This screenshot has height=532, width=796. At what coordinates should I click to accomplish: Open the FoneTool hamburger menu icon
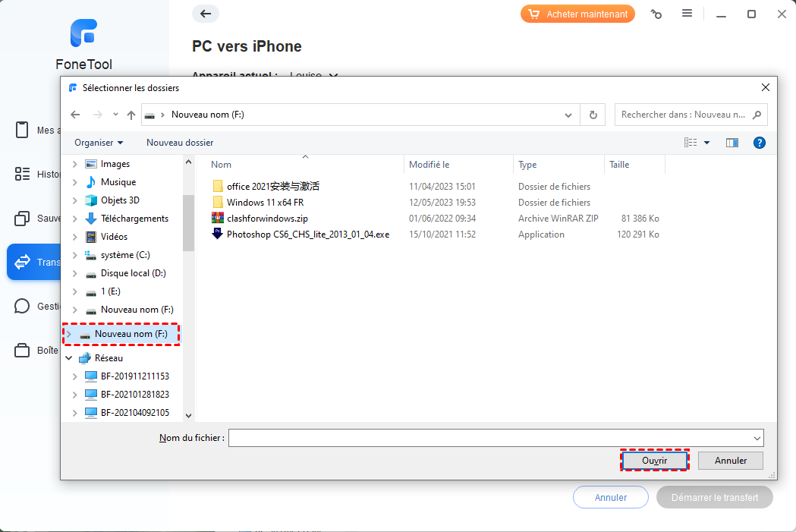pos(687,14)
